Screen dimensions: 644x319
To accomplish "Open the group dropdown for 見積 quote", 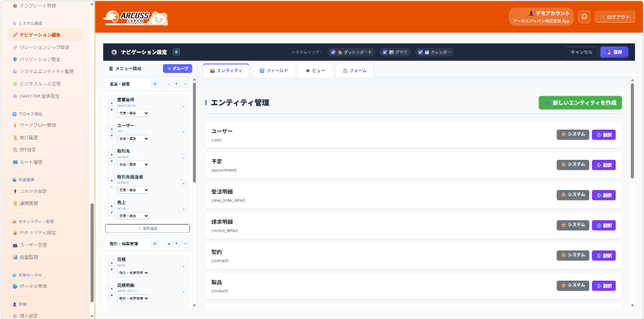I will [x=133, y=272].
